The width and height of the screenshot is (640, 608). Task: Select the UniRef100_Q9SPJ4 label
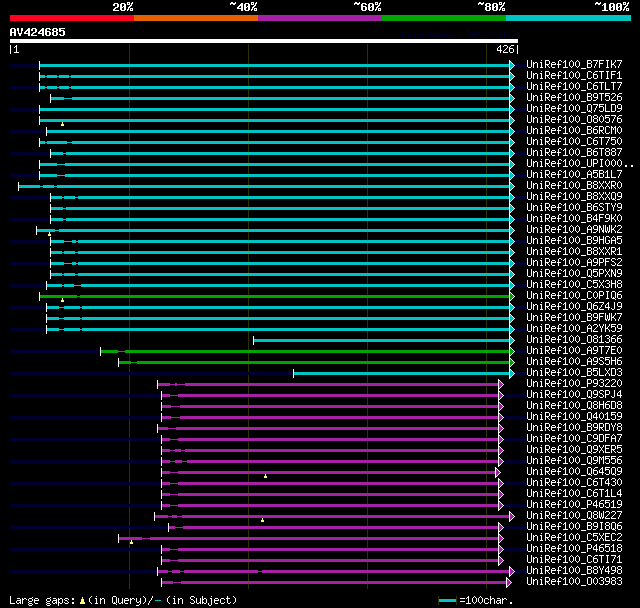pos(574,395)
